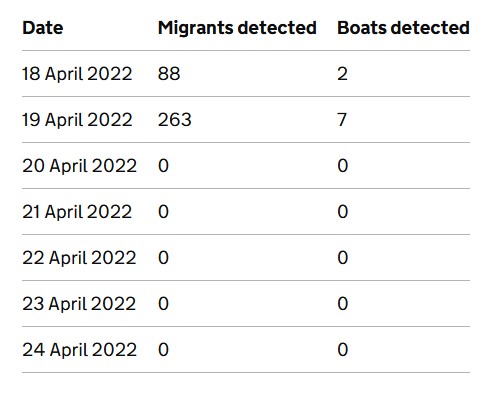The height and width of the screenshot is (395, 502).
Task: Click the 88 migrants detected value
Action: tap(169, 74)
